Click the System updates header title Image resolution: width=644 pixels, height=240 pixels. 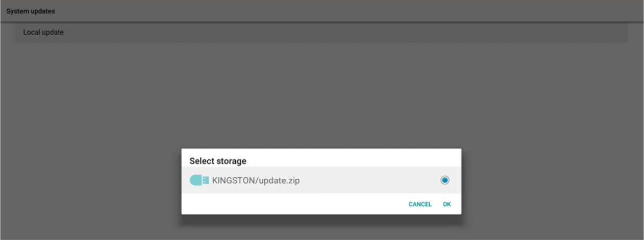point(31,11)
